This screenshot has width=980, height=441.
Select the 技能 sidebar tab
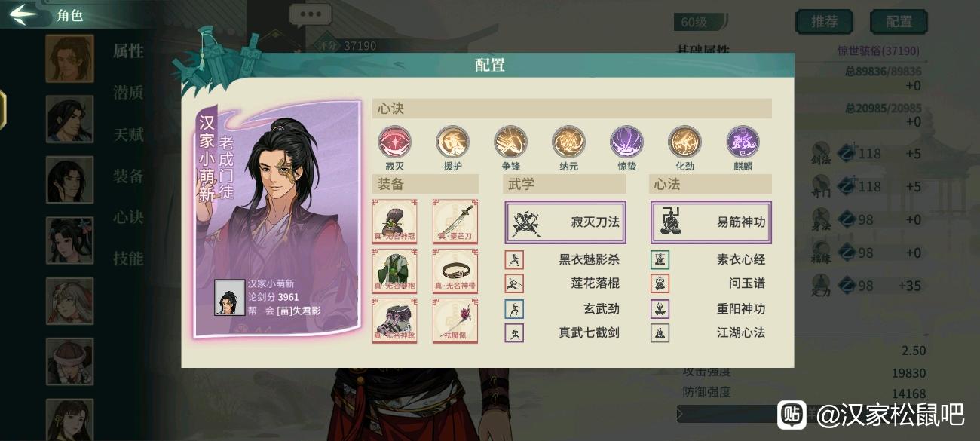[x=128, y=259]
